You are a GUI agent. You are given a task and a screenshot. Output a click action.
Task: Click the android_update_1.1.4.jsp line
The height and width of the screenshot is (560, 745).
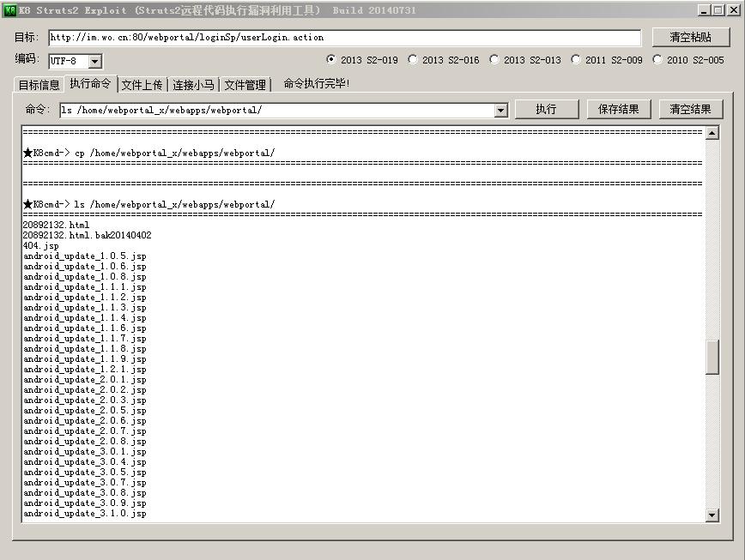point(85,318)
